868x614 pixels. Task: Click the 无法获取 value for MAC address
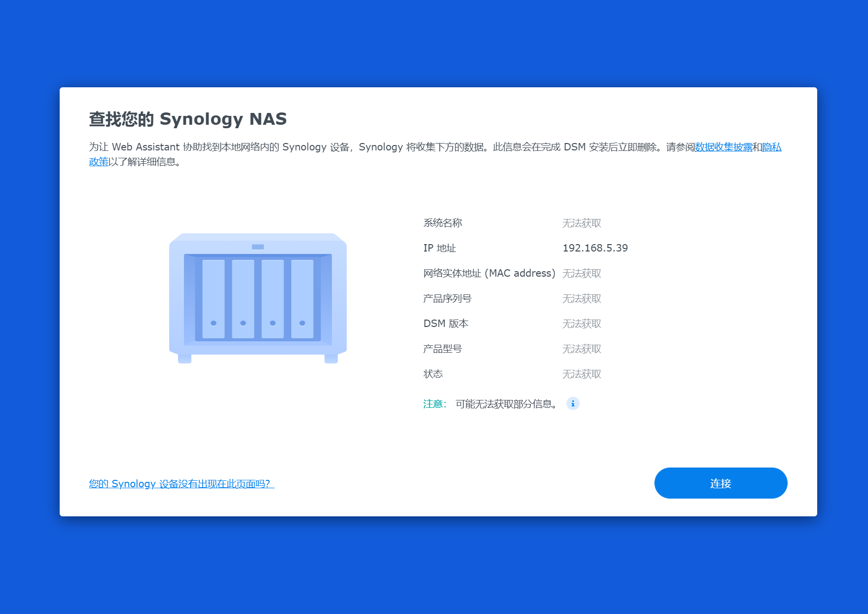582,273
